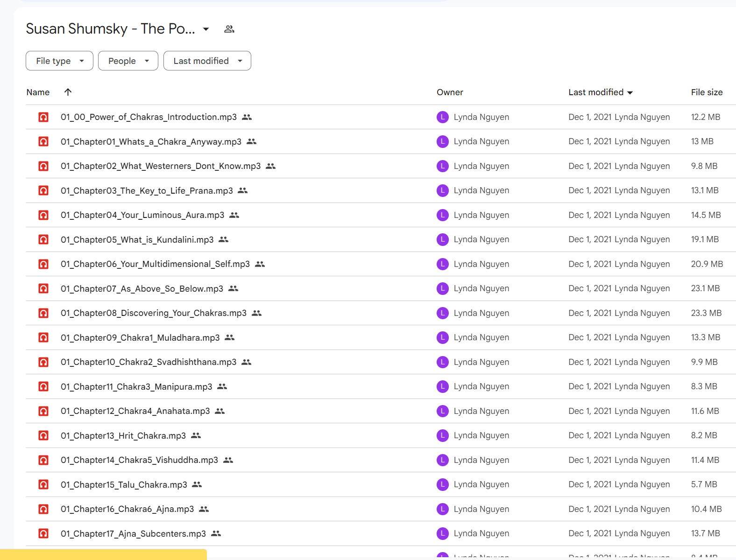Click shared icon next to 01_Chapter01_Whats_a_Chakra_Anyway.mp3
Image resolution: width=736 pixels, height=560 pixels.
(x=252, y=141)
